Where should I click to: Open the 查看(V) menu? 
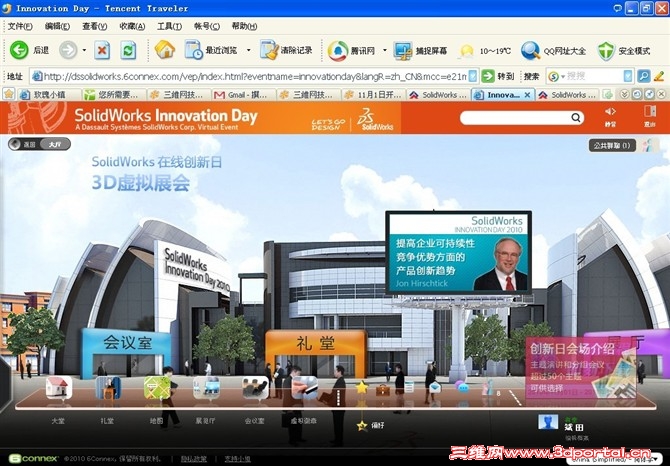[x=94, y=26]
